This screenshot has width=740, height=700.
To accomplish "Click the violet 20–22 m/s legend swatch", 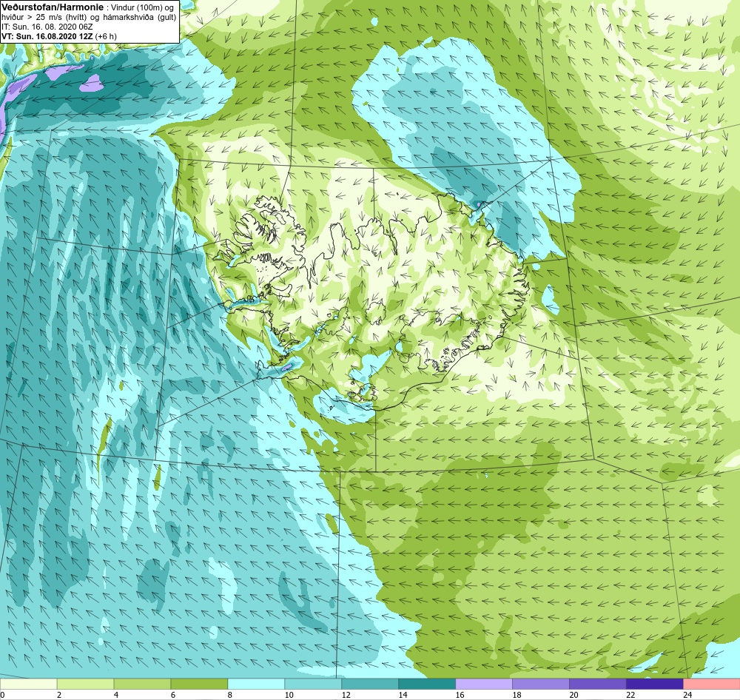I will click(x=597, y=684).
